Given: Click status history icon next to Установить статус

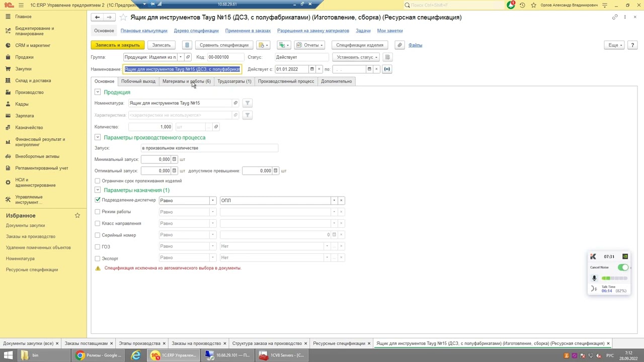Looking at the screenshot, I should click(387, 57).
